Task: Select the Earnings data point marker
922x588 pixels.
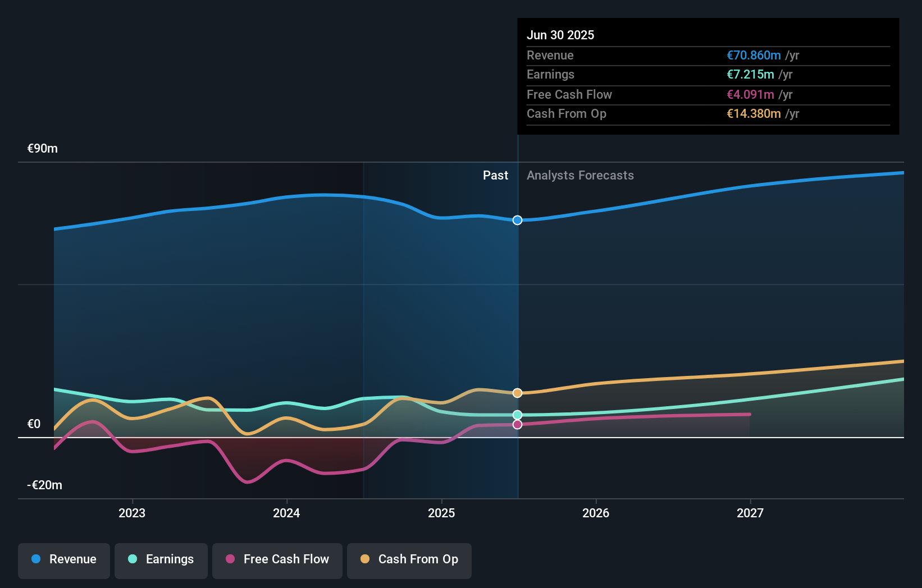Action: click(x=517, y=415)
